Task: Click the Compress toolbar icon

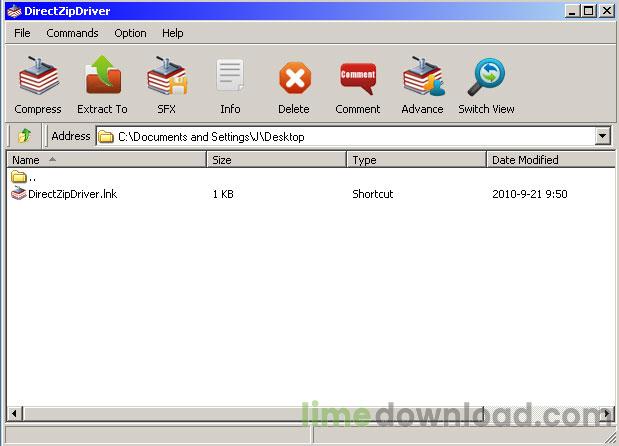Action: pyautogui.click(x=38, y=76)
